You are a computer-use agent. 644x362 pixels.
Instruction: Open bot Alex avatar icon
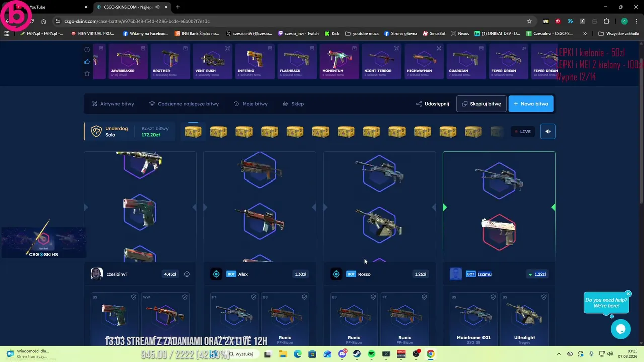coord(216,274)
